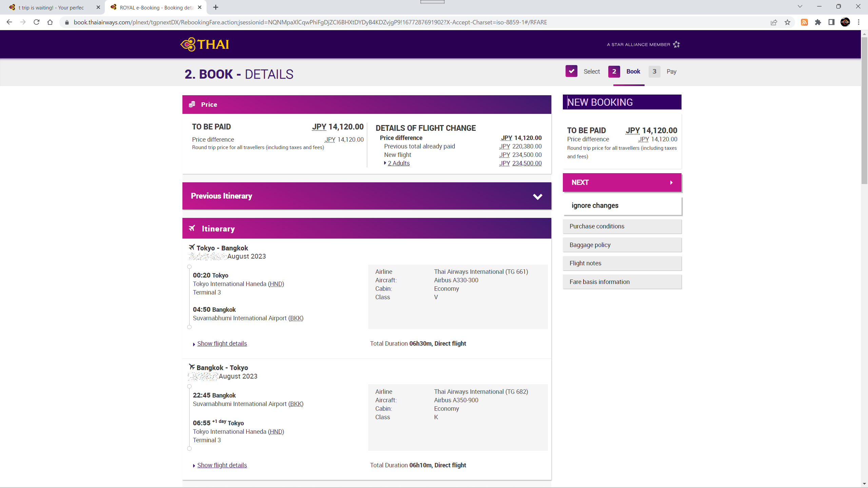Image resolution: width=868 pixels, height=488 pixels.
Task: Open the browser home page
Action: coord(50,22)
